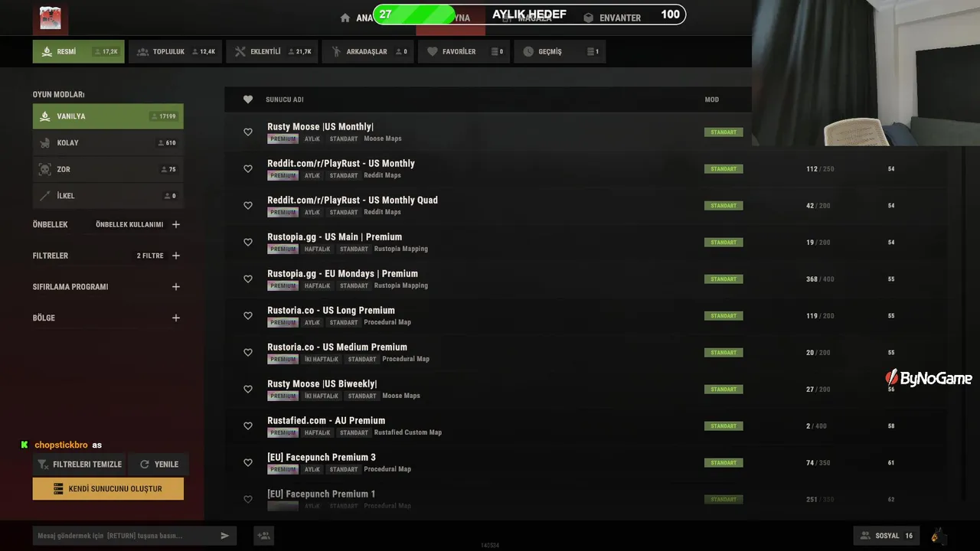Click the Yenile refresh button
This screenshot has height=551, width=980.
(158, 465)
